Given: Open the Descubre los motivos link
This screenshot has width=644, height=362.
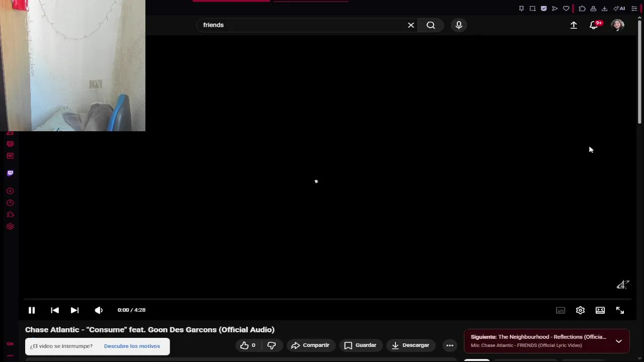Looking at the screenshot, I should point(132,346).
